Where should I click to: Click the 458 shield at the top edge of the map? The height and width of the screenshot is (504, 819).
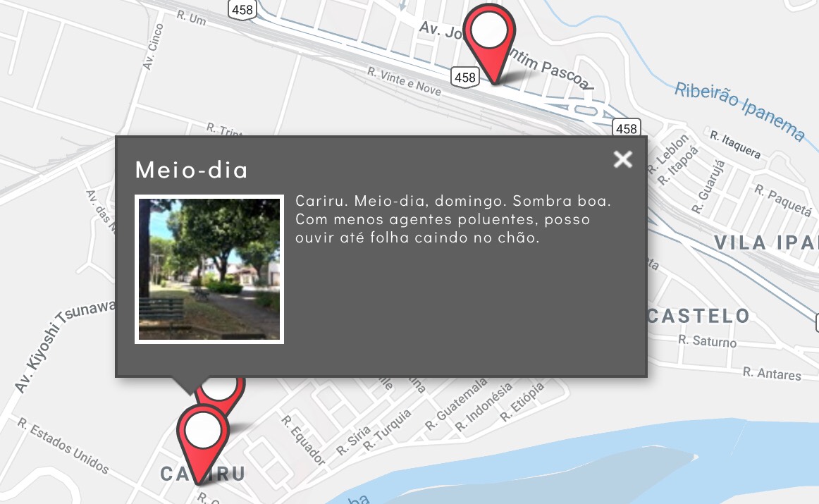click(242, 8)
